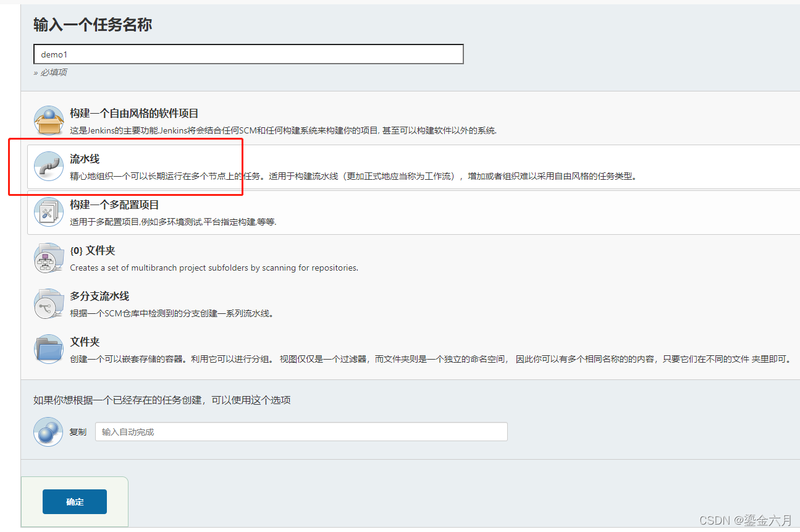This screenshot has height=532, width=800.
Task: Click the 复制 label
Action: tap(78, 432)
